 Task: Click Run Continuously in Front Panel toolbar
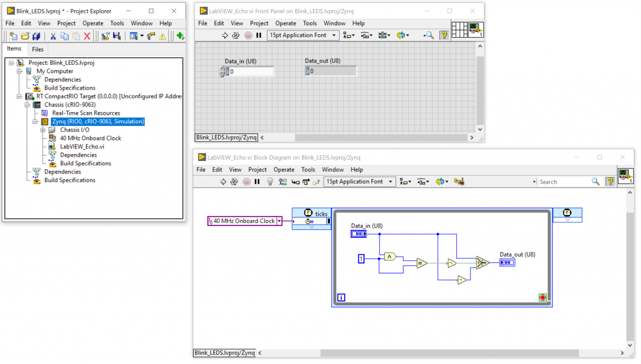click(236, 35)
